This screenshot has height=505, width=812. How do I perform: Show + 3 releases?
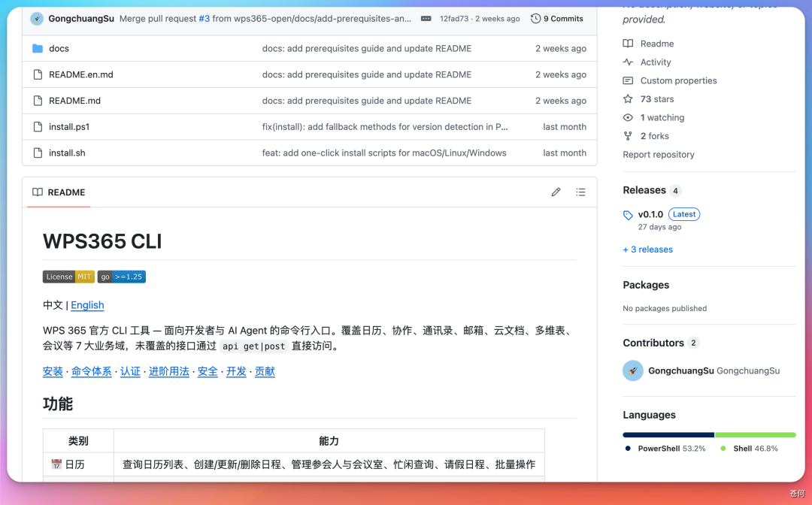[648, 249]
